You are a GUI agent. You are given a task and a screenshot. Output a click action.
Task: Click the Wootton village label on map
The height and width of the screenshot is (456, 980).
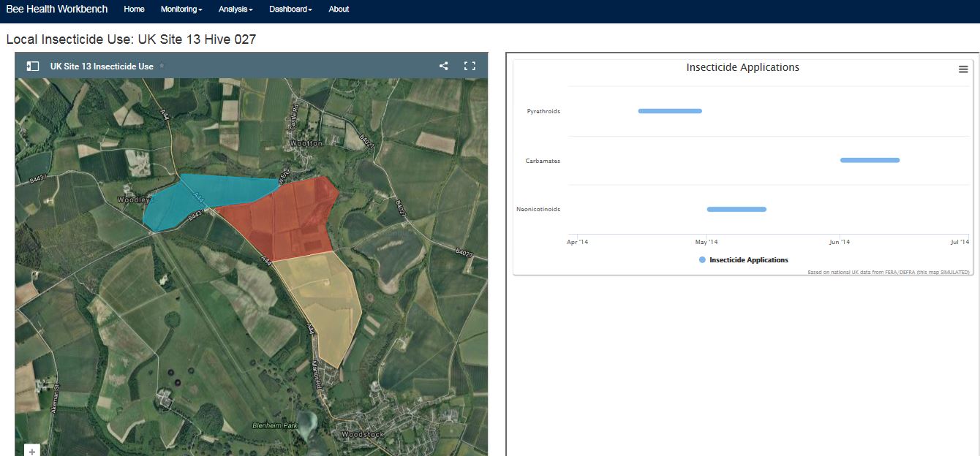tap(306, 143)
